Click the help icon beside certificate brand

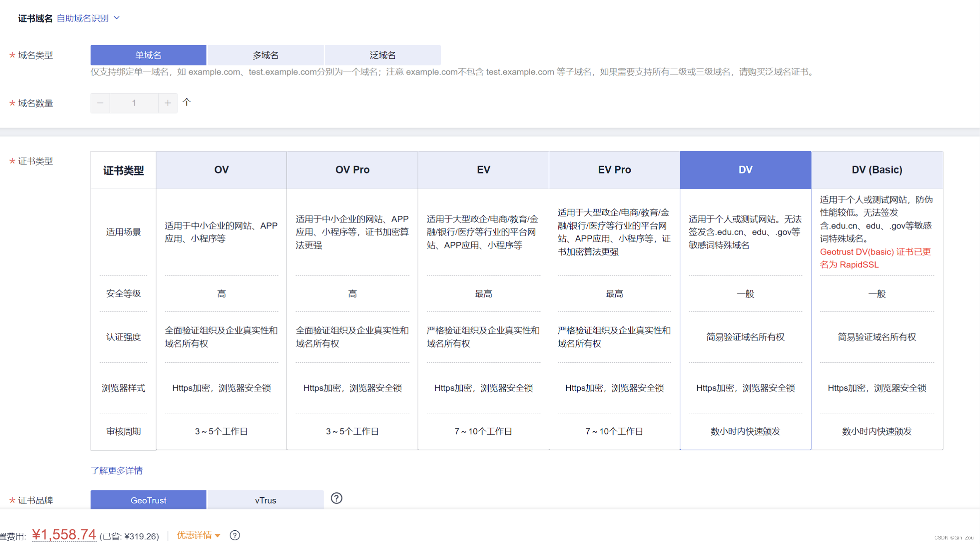pyautogui.click(x=336, y=498)
